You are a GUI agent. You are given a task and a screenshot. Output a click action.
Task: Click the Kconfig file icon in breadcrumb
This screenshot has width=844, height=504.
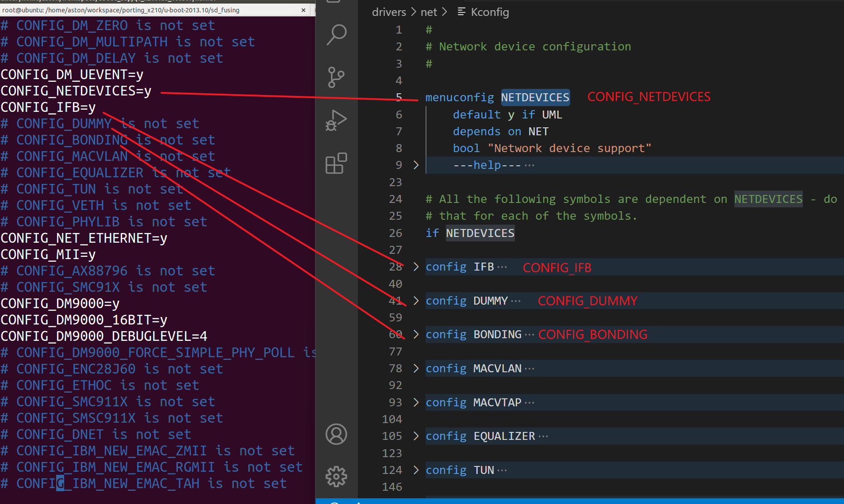[461, 12]
